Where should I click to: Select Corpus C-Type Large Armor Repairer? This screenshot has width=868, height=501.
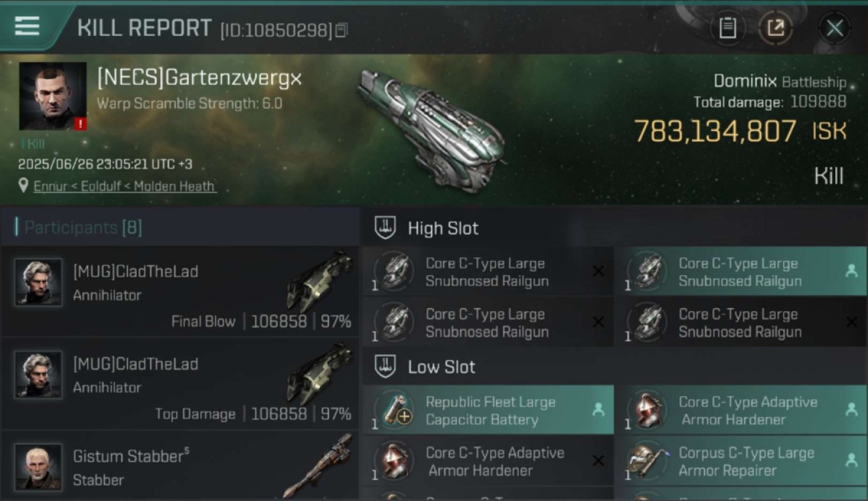click(x=740, y=461)
